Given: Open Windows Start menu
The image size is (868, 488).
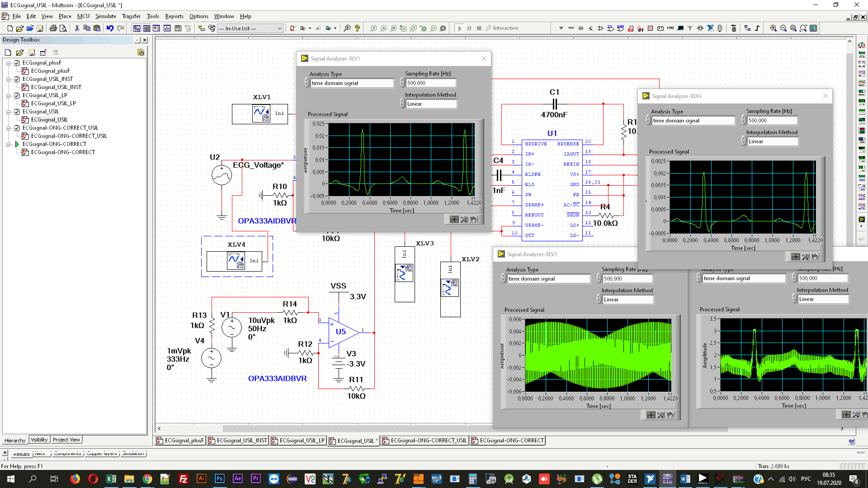Looking at the screenshot, I should point(11,479).
